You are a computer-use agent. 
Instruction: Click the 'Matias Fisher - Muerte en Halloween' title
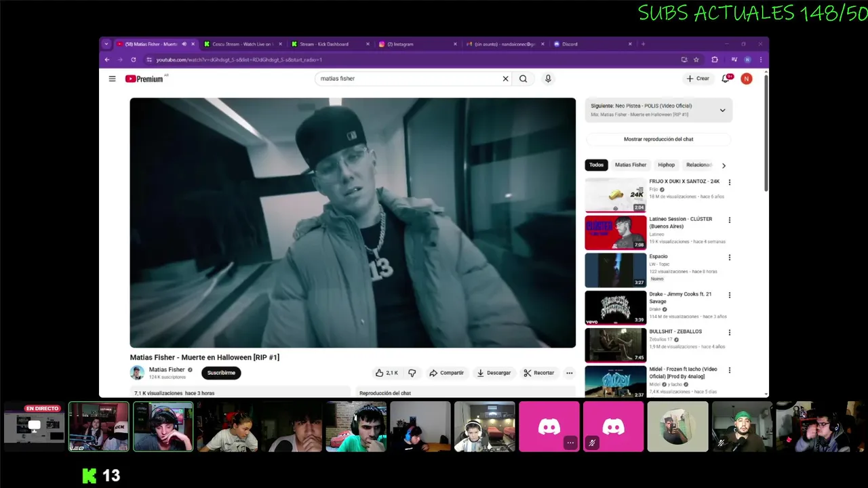pos(205,357)
